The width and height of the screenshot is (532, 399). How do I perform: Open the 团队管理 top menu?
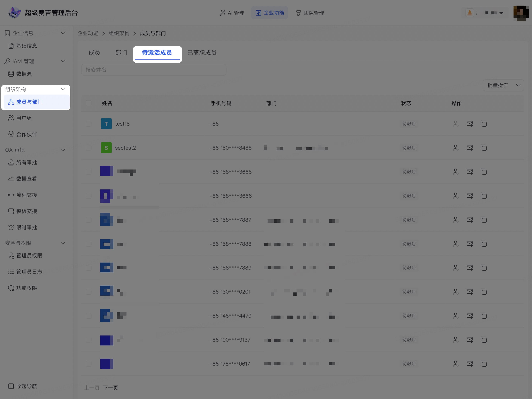310,13
